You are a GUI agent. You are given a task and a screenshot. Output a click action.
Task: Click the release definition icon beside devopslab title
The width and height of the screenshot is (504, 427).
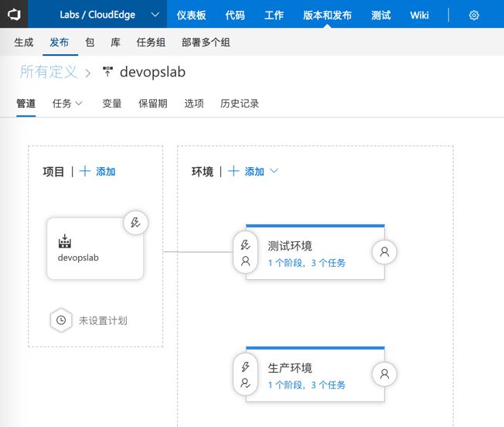[x=107, y=71]
